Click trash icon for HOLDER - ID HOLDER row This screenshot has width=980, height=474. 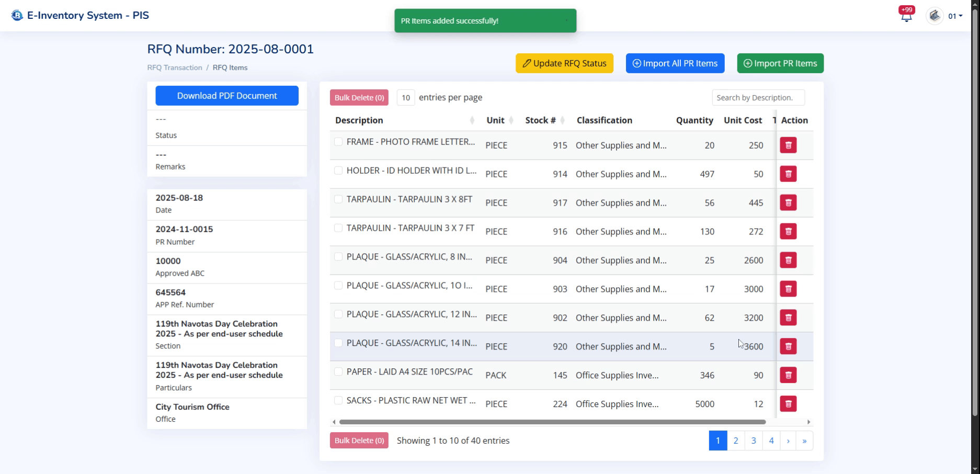coord(788,174)
